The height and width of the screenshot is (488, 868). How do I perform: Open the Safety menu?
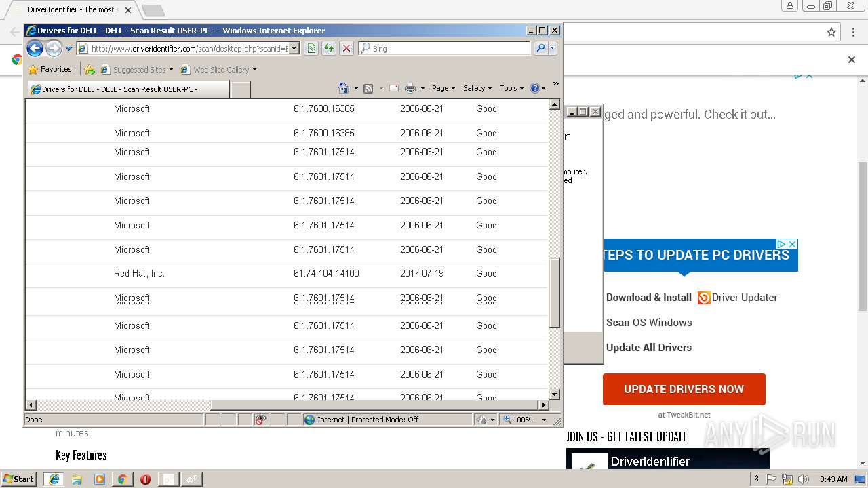pos(477,88)
